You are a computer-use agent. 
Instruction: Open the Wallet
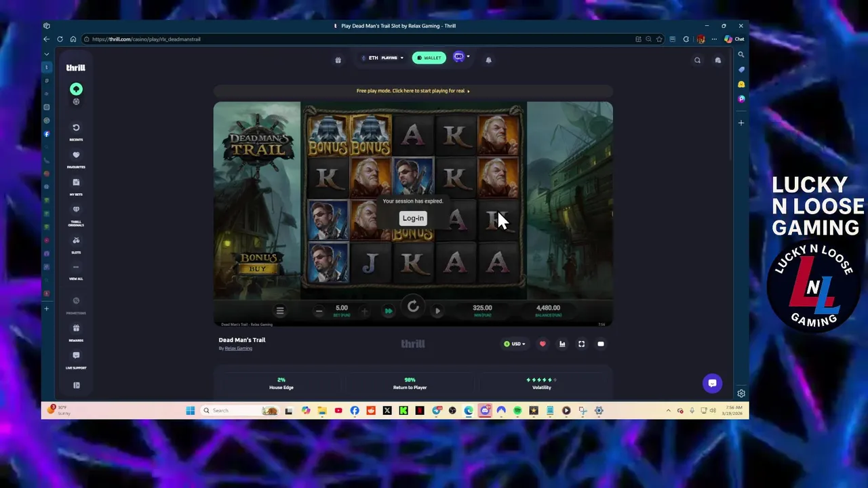tap(429, 58)
